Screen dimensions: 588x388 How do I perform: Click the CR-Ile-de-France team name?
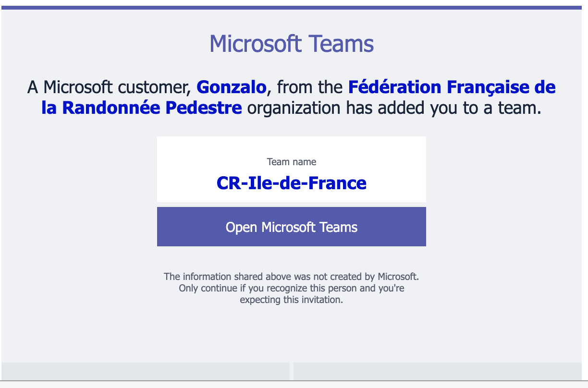tap(291, 183)
